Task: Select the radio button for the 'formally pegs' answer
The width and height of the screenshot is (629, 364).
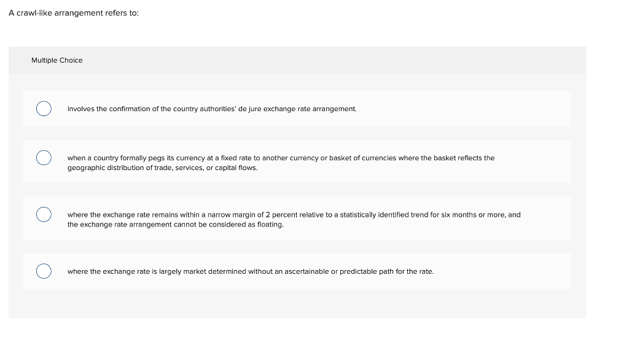Action: [44, 158]
